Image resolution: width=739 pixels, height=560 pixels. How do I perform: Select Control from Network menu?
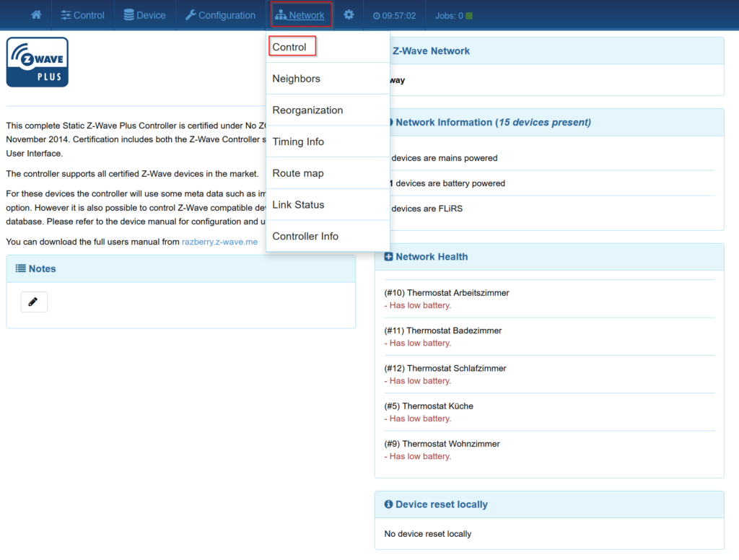pos(289,47)
